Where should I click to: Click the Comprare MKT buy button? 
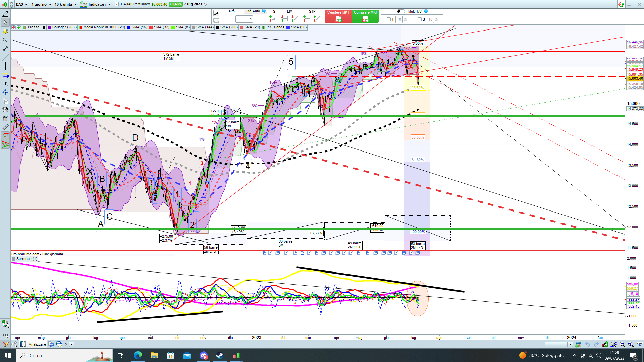pyautogui.click(x=366, y=16)
